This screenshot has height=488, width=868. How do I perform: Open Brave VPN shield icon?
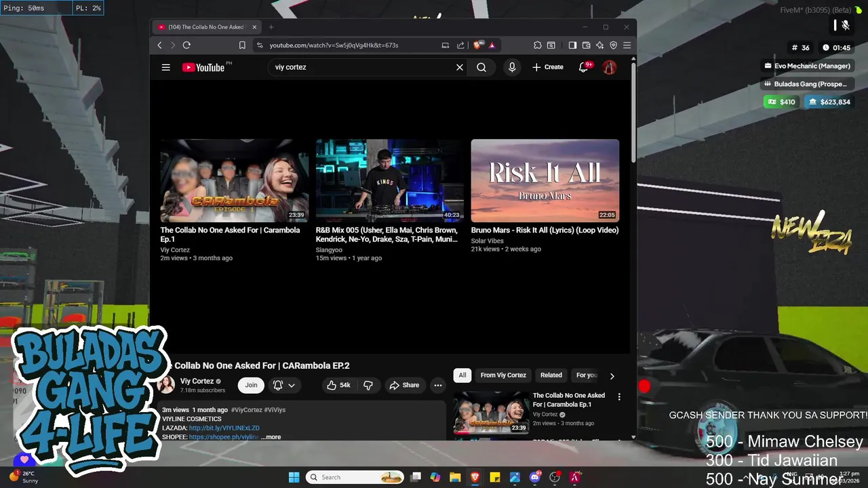coord(613,45)
